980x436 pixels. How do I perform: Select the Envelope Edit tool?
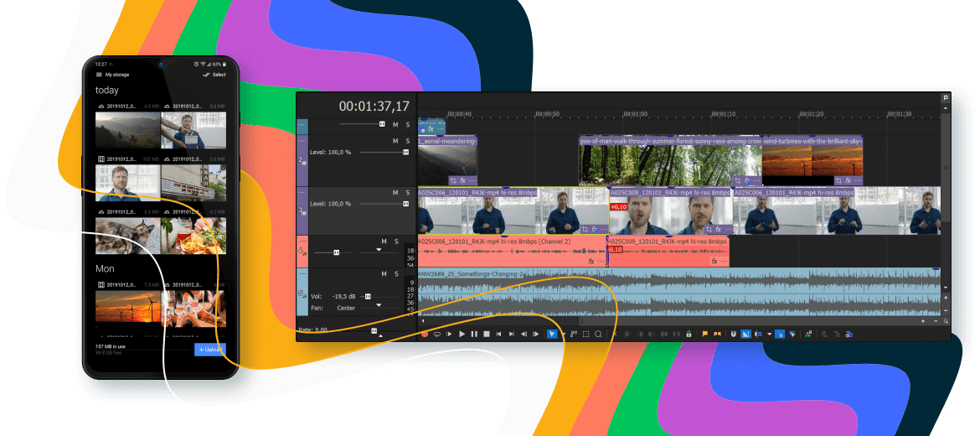click(574, 334)
